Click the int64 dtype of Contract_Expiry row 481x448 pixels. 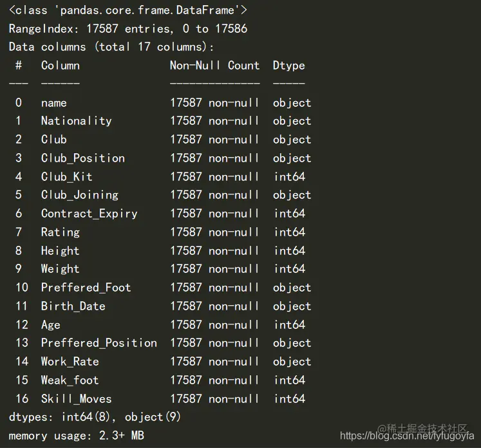click(290, 214)
